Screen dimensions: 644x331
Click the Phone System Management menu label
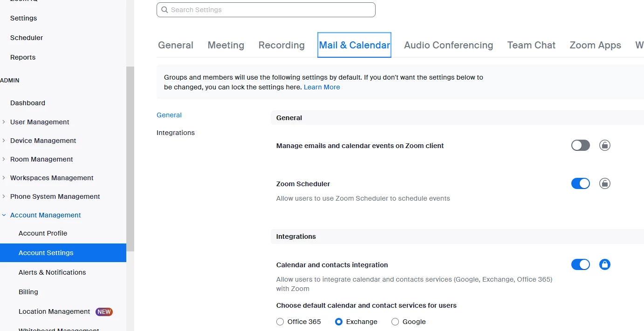55,196
